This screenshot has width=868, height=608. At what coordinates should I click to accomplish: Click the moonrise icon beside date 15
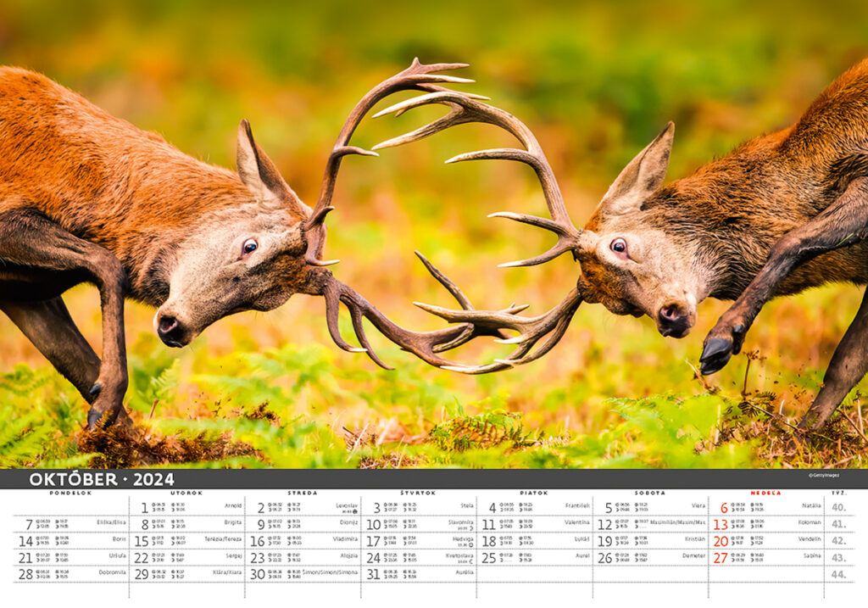[x=153, y=543]
